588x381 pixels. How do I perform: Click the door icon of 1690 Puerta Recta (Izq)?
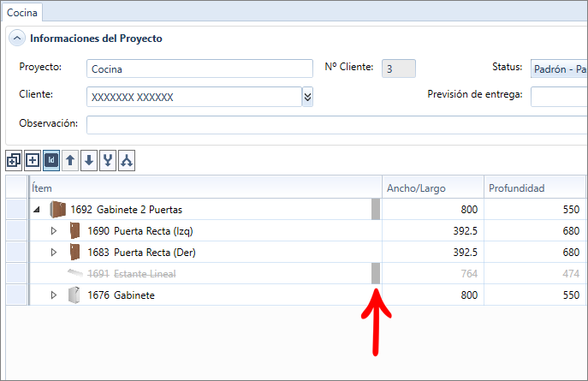pos(75,230)
